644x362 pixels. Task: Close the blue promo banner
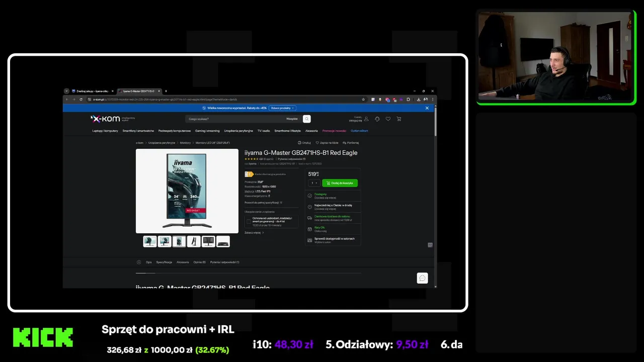tap(427, 108)
